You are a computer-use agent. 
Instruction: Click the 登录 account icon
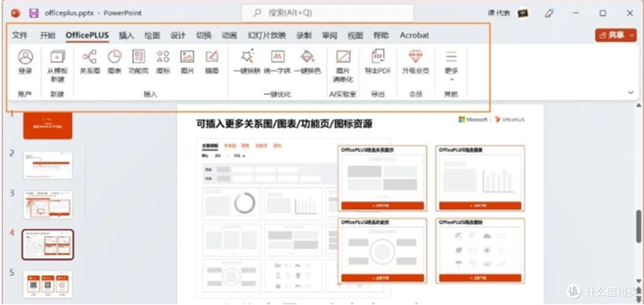pos(26,57)
